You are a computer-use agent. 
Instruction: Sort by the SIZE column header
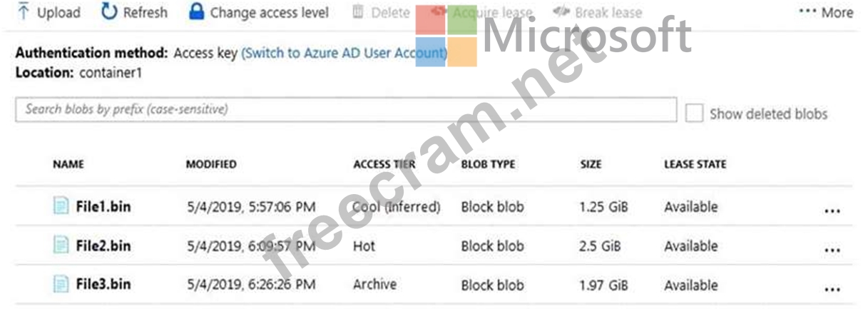click(589, 164)
